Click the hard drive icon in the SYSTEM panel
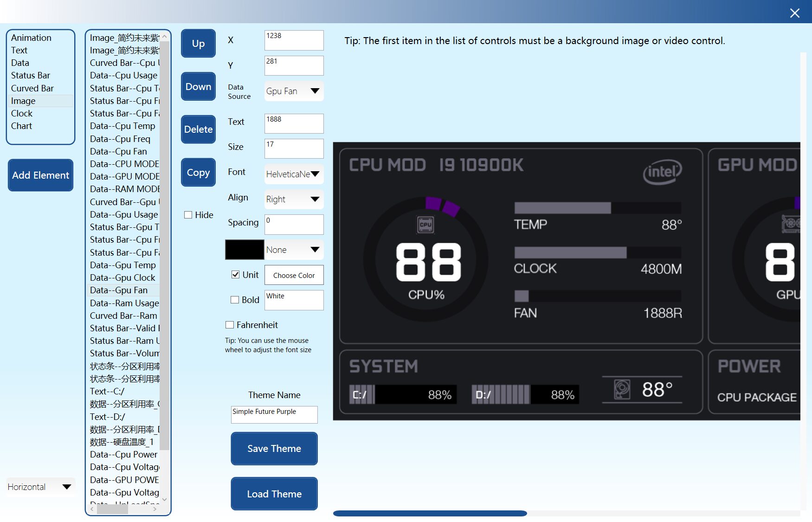The image size is (812, 522). pyautogui.click(x=622, y=389)
